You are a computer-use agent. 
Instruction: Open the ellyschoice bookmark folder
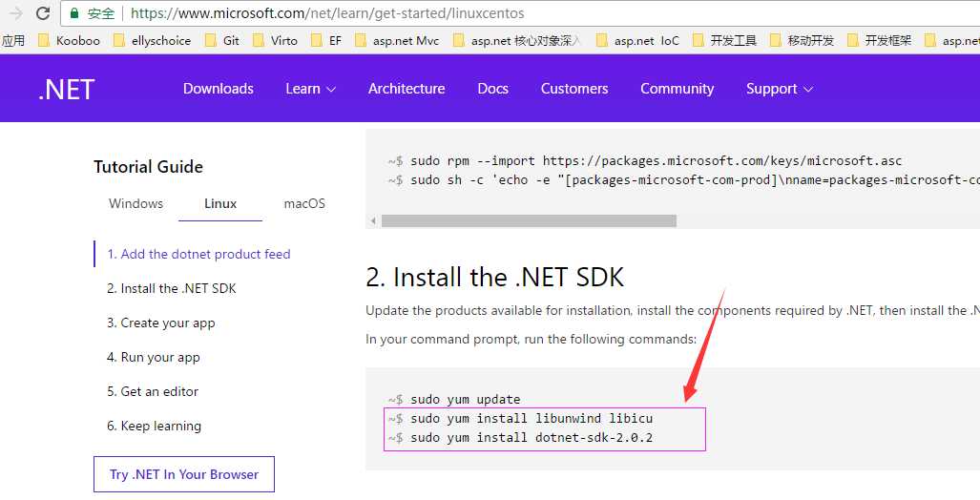pyautogui.click(x=152, y=41)
